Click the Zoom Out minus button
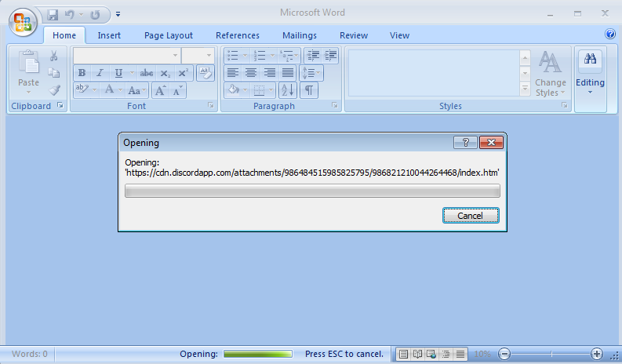This screenshot has height=364, width=622. pyautogui.click(x=504, y=354)
